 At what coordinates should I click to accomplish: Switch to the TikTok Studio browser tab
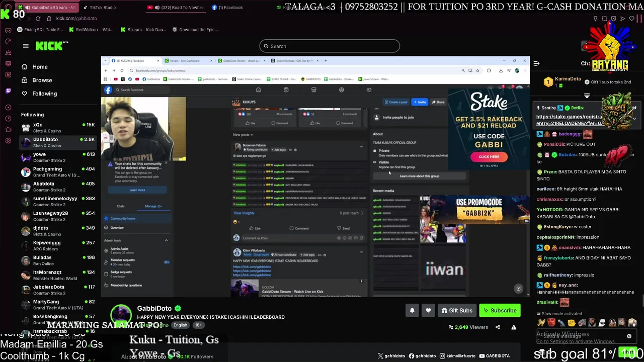[x=100, y=8]
